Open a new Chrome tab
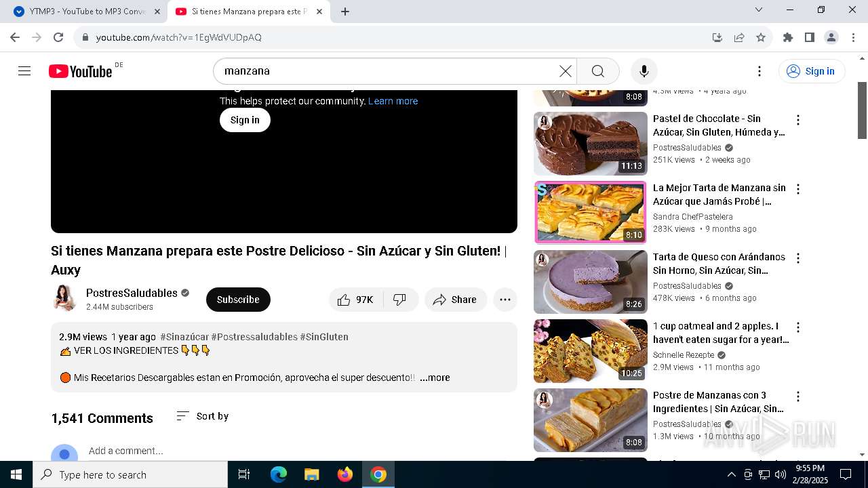Viewport: 868px width, 488px height. click(x=345, y=12)
